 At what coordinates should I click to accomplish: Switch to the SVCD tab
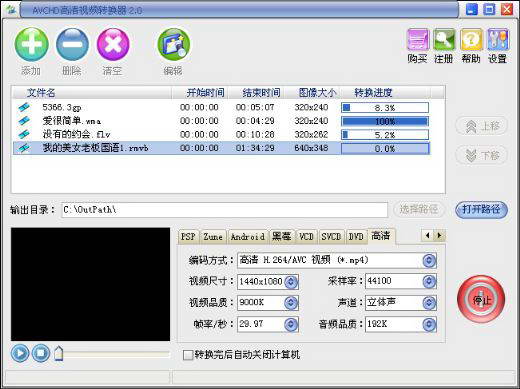pos(331,237)
